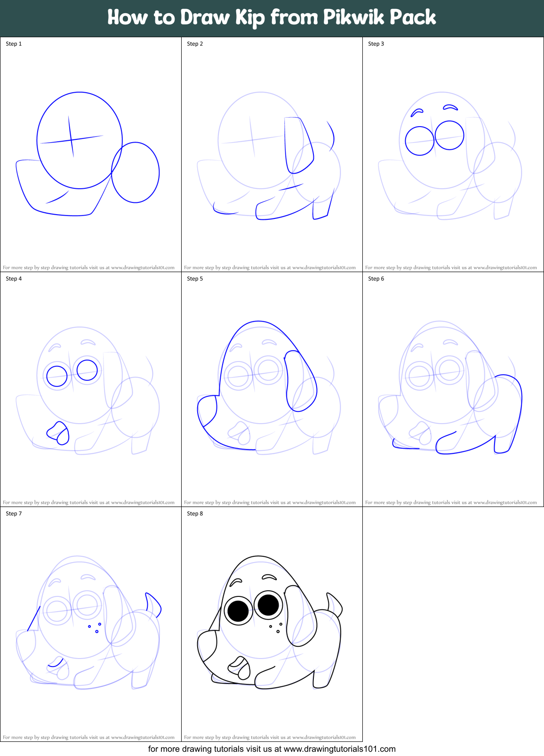The height and width of the screenshot is (756, 544).
Task: Open the Step 4 drawing with tongue
Action: [x=88, y=391]
